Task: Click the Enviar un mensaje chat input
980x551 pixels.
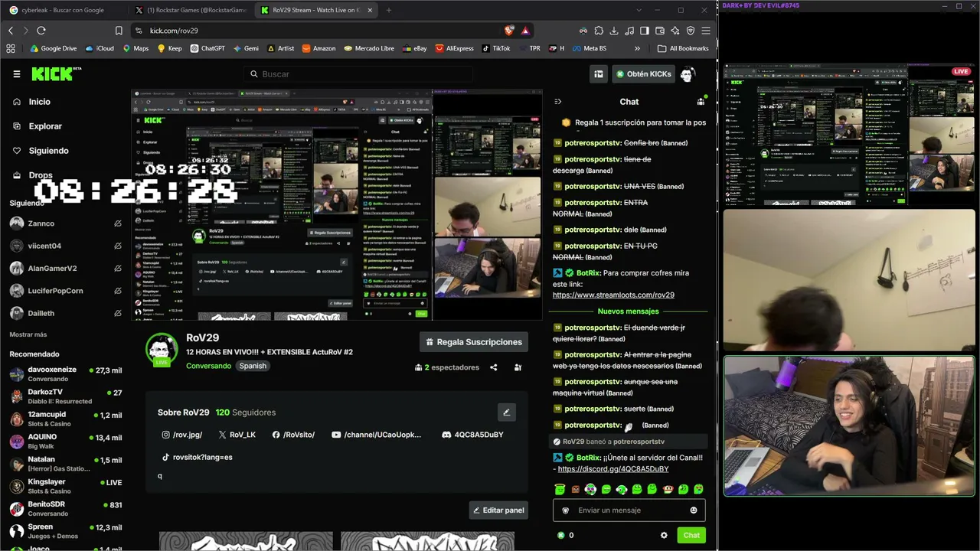Action: [x=629, y=510]
